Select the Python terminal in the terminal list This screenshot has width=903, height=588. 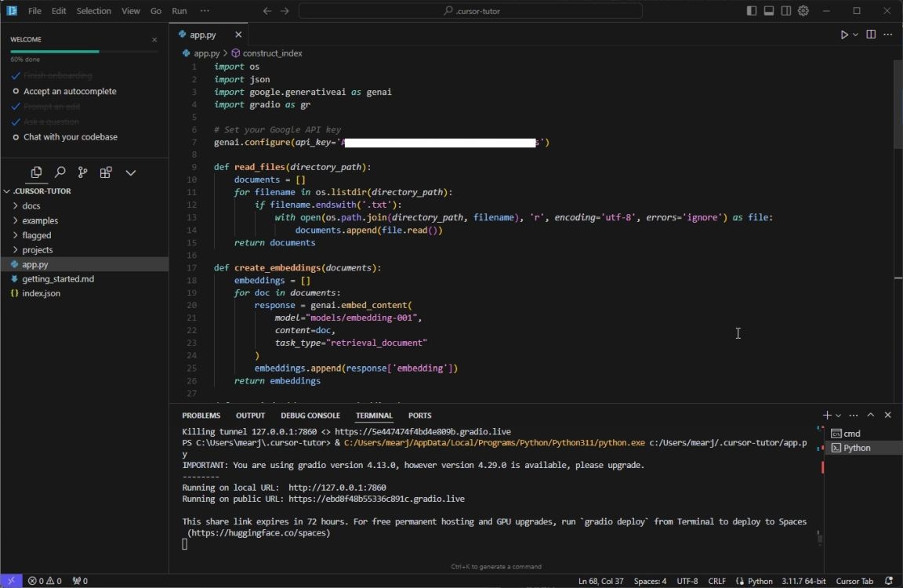[x=857, y=448]
